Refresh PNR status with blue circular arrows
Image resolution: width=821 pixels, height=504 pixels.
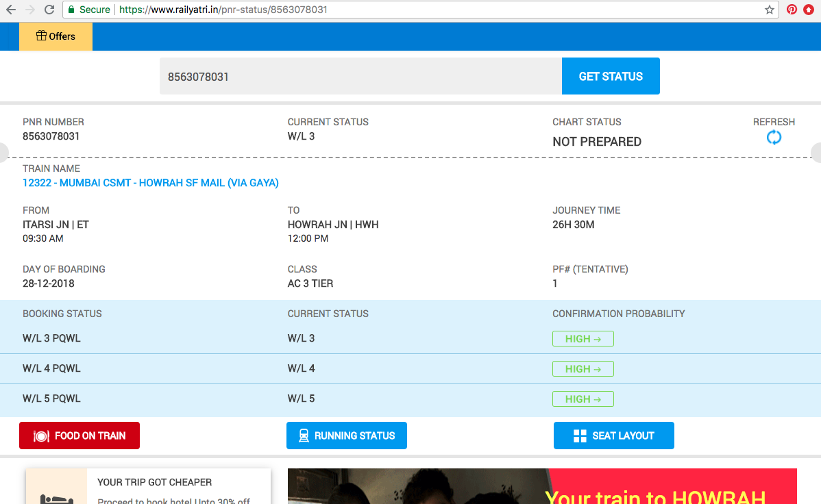coord(774,138)
